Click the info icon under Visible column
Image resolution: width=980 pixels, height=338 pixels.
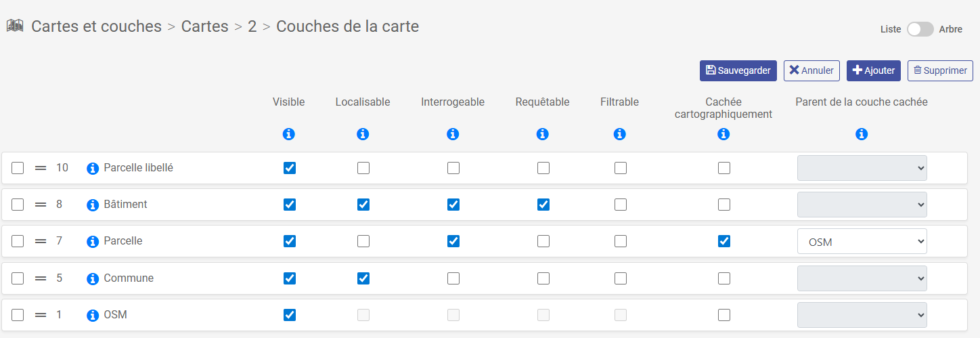tap(289, 134)
